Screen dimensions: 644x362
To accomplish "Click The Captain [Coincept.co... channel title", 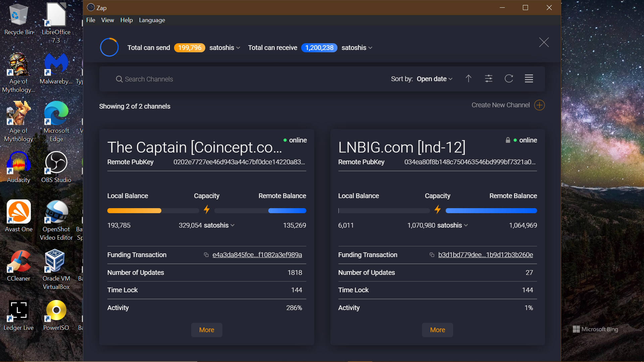I will pos(195,147).
